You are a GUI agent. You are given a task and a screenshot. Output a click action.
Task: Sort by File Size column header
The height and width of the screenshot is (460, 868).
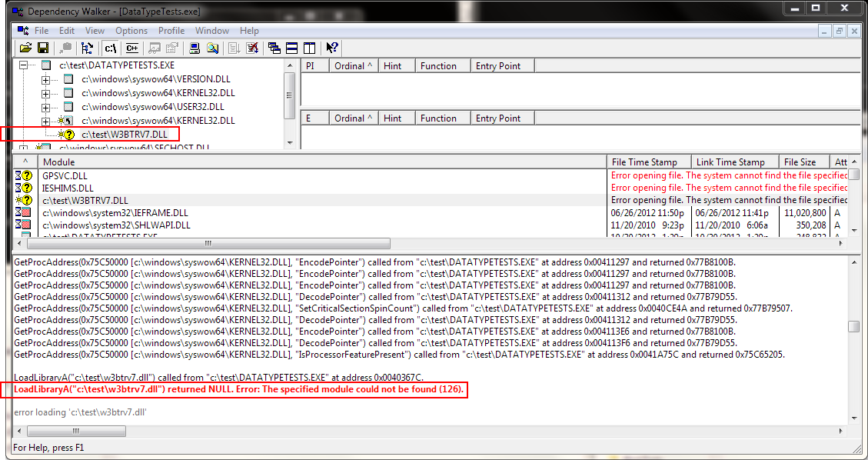[x=805, y=162]
